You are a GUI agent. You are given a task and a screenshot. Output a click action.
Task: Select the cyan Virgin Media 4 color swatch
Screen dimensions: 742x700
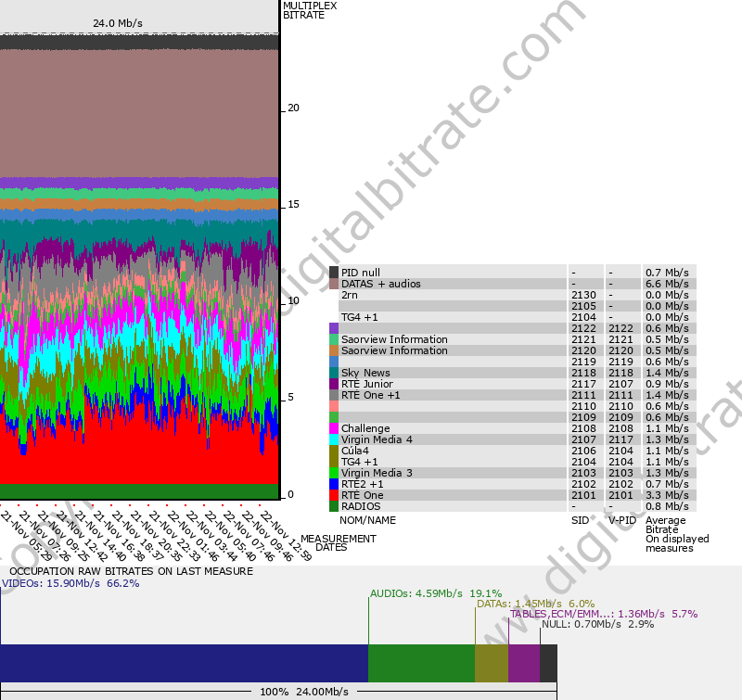point(334,439)
